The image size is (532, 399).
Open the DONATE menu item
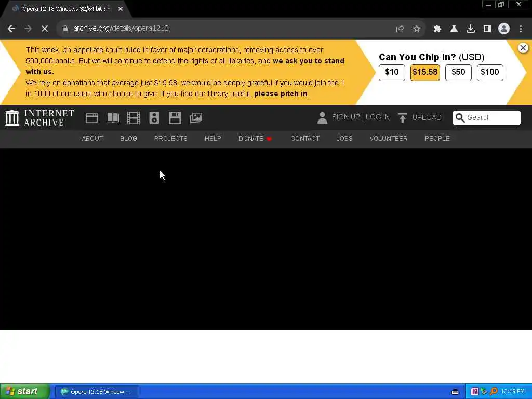coord(255,139)
